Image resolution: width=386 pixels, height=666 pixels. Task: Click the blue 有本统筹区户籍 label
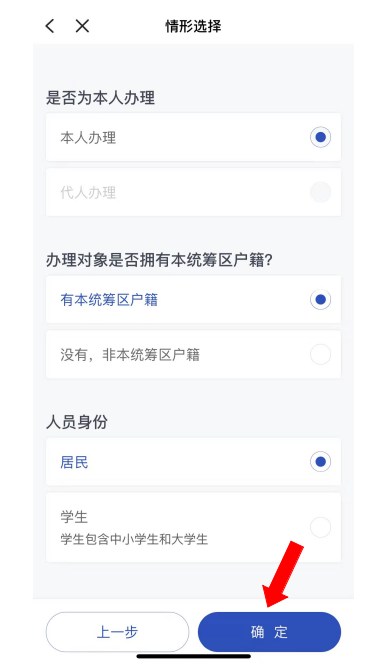tap(109, 300)
